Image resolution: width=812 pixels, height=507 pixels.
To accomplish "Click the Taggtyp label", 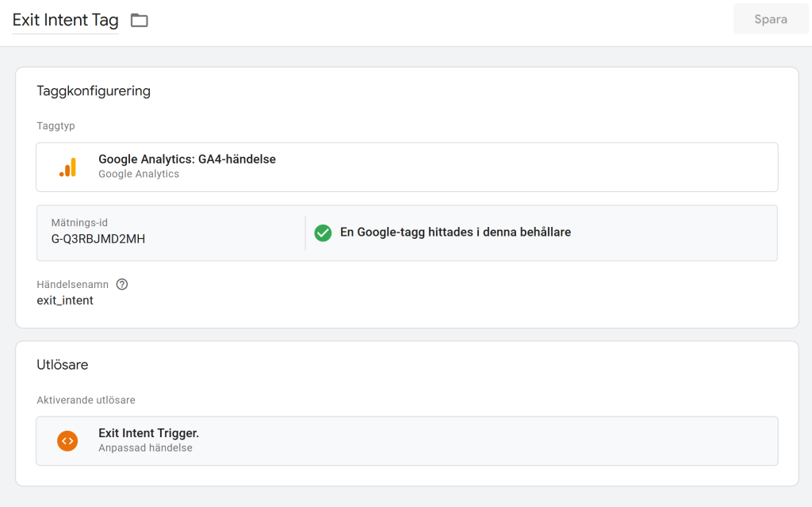I will [56, 126].
